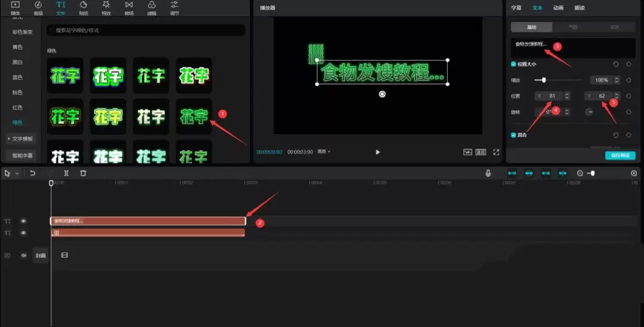Switch to the 朗读 read-aloud tab
Image resolution: width=644 pixels, height=327 pixels.
click(580, 8)
